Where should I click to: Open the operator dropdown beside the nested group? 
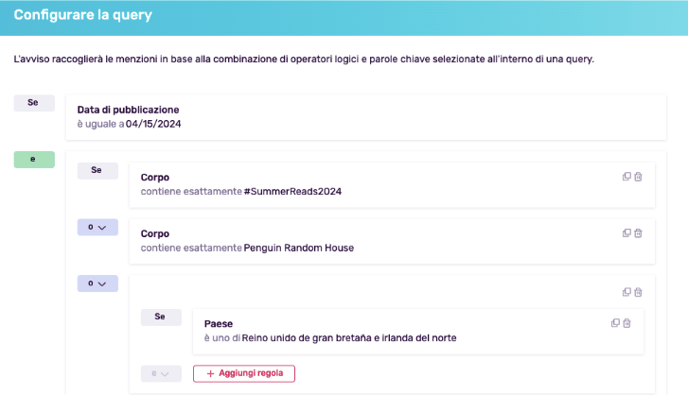tap(97, 284)
